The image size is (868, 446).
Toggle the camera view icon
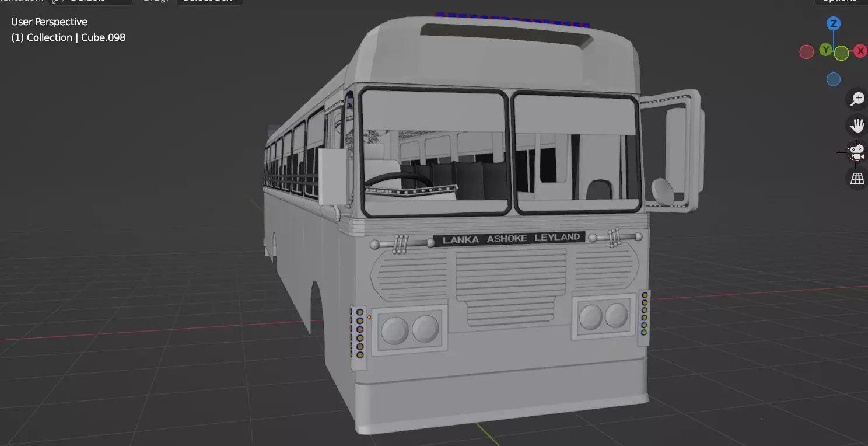(x=857, y=152)
